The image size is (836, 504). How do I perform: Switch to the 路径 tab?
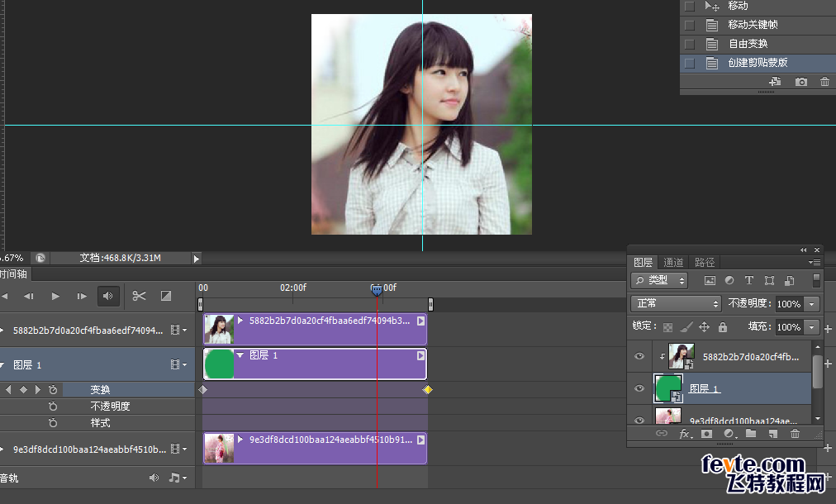[x=705, y=263]
